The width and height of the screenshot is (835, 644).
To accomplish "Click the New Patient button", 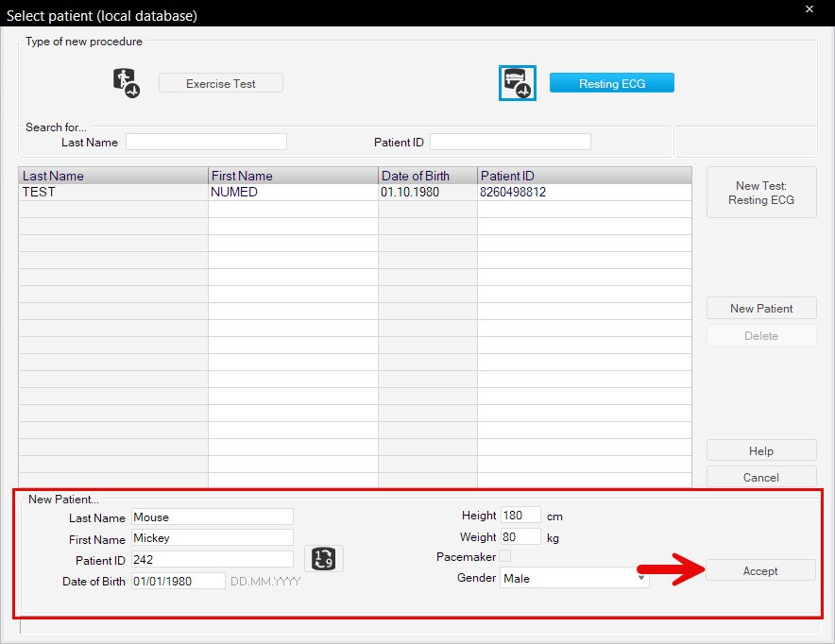I will pyautogui.click(x=761, y=308).
